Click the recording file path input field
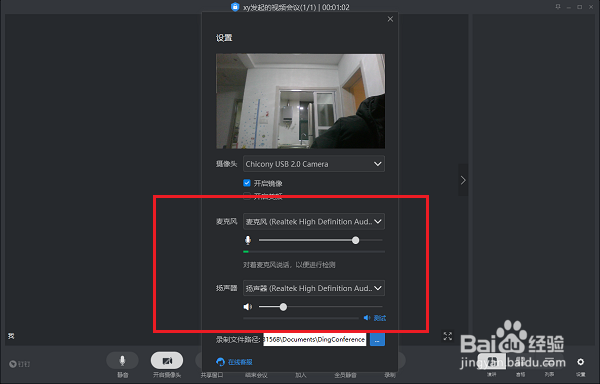This screenshot has height=384, width=600. click(x=315, y=339)
